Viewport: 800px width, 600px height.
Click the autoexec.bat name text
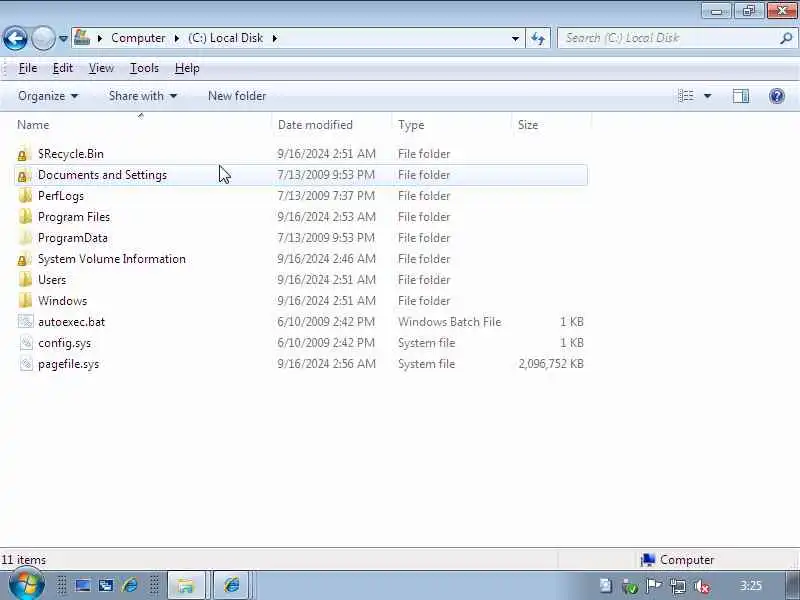pyautogui.click(x=71, y=322)
